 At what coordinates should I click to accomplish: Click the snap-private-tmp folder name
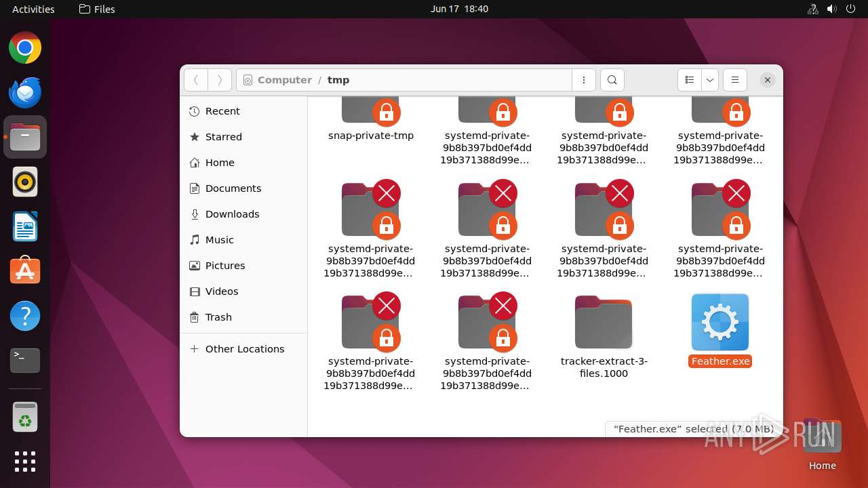[370, 136]
